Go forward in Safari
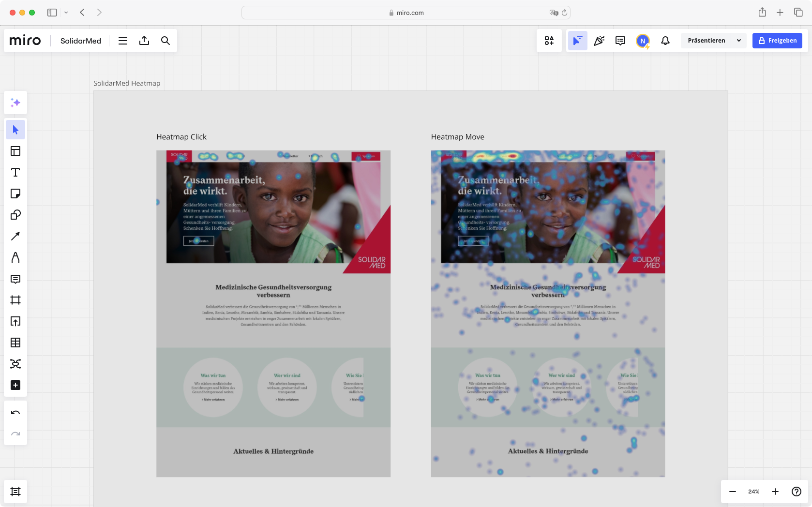The height and width of the screenshot is (507, 812). coord(99,13)
